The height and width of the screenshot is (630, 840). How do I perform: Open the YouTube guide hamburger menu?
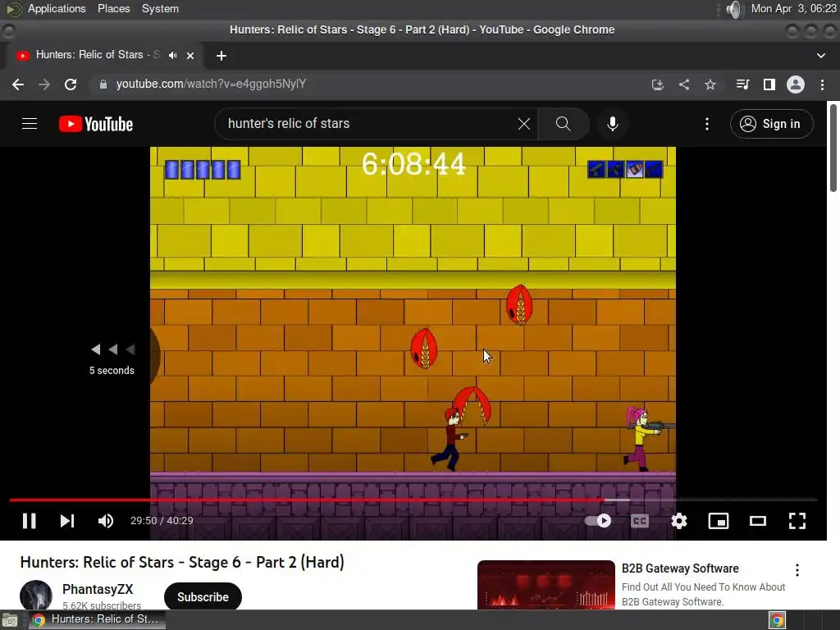point(30,124)
